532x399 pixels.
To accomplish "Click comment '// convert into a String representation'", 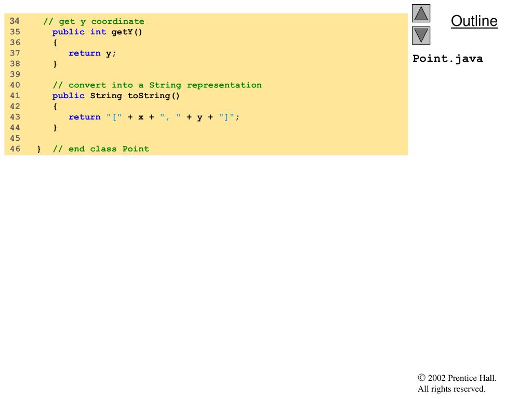I will [x=157, y=85].
